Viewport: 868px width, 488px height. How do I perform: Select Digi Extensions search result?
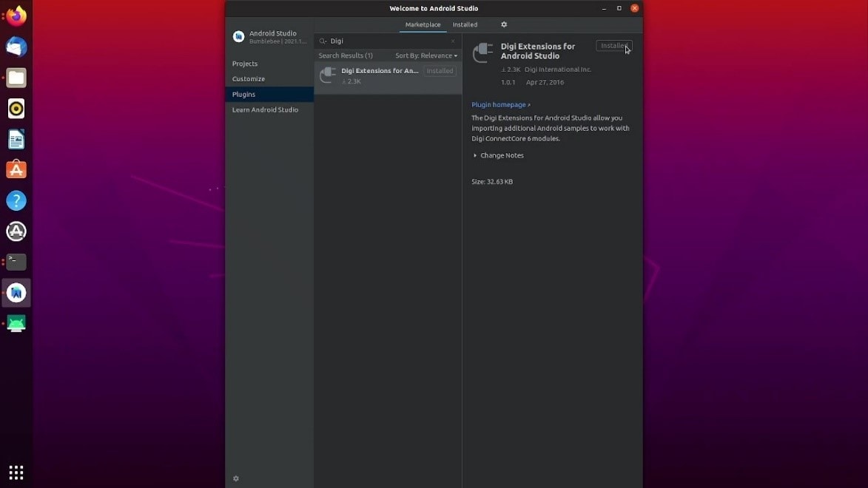tap(380, 76)
